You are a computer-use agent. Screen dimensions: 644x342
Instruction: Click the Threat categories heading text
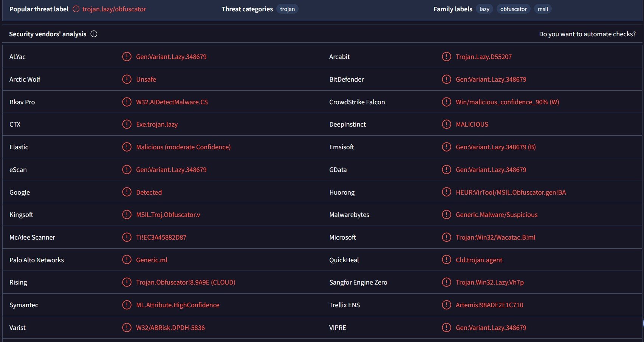click(247, 9)
